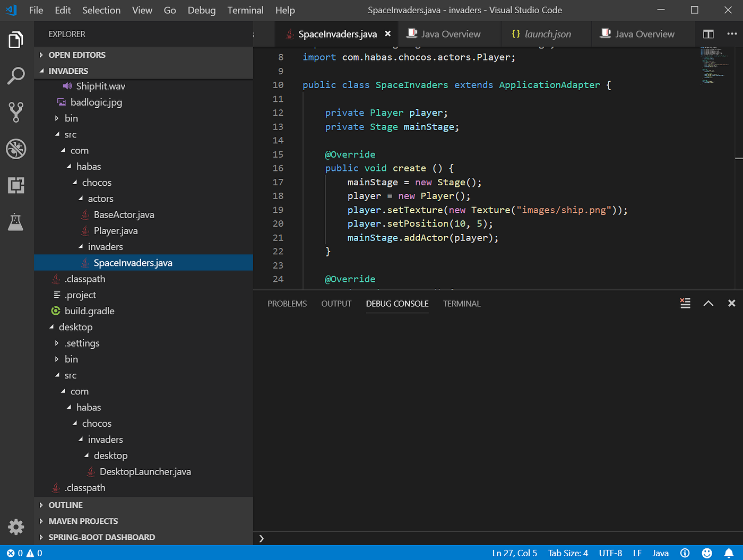Click the split editor icon

(708, 34)
